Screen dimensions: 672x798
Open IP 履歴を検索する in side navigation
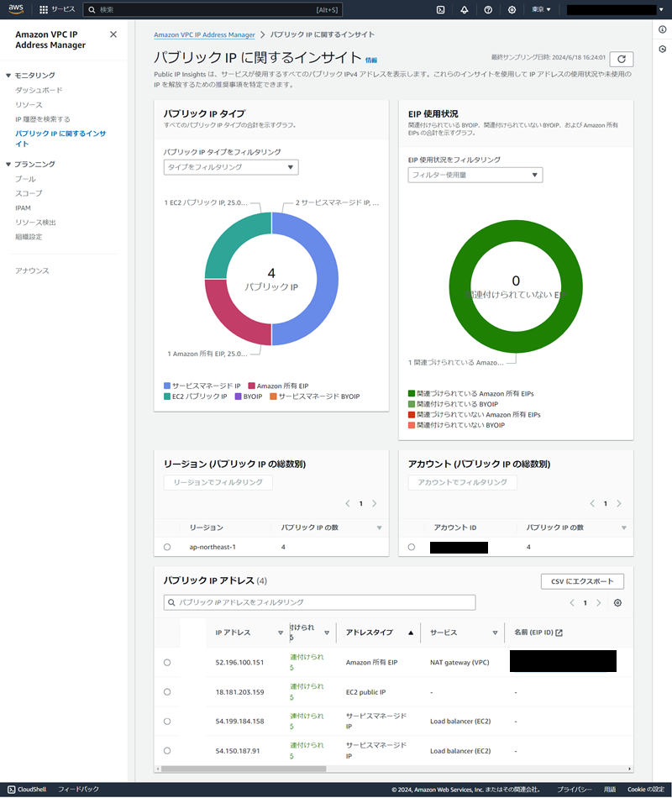point(43,119)
